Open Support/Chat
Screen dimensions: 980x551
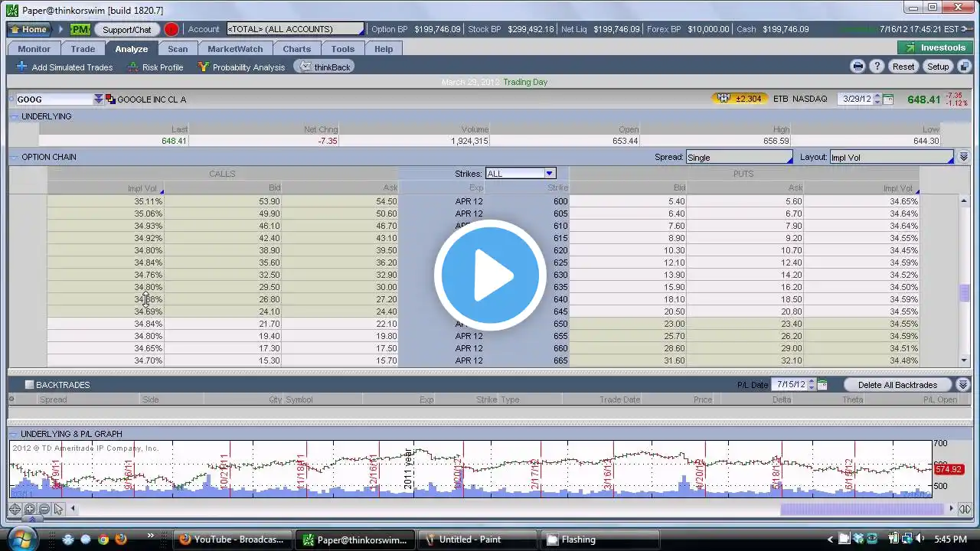pyautogui.click(x=127, y=29)
